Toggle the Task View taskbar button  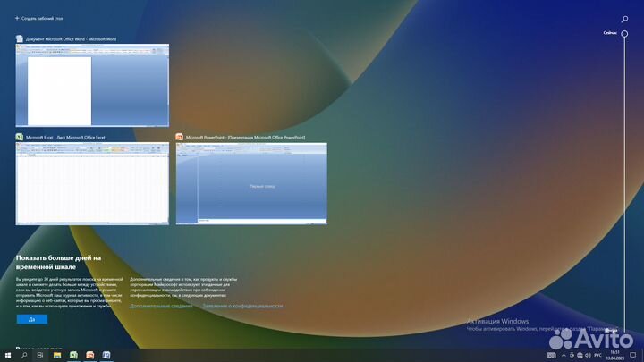[40, 355]
